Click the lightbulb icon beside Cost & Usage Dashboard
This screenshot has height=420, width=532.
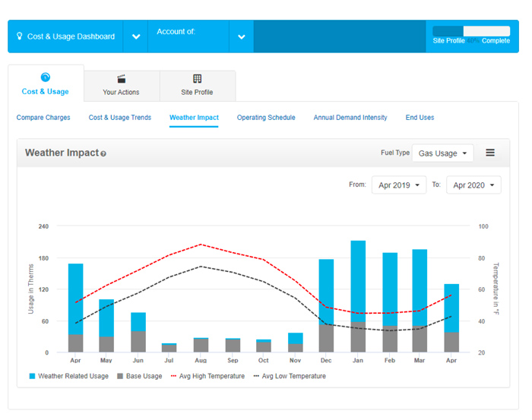(x=20, y=36)
